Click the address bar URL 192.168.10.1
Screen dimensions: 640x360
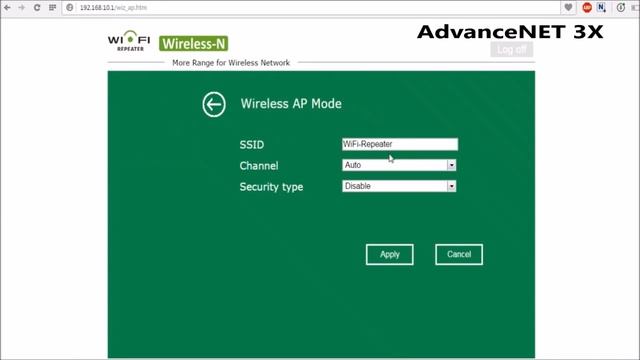click(x=113, y=8)
